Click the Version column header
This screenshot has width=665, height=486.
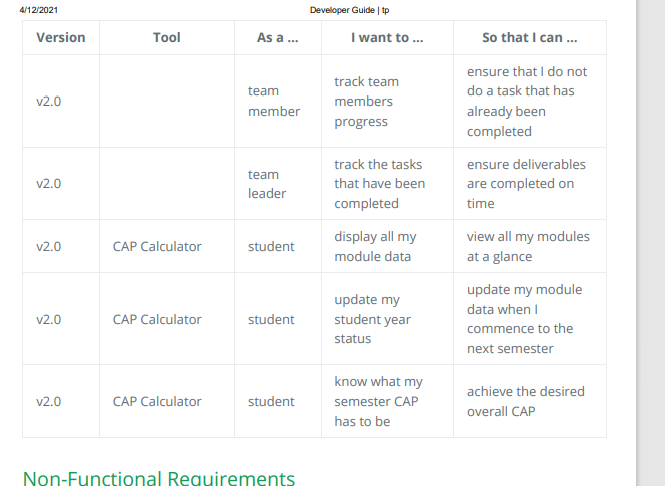[x=61, y=37]
